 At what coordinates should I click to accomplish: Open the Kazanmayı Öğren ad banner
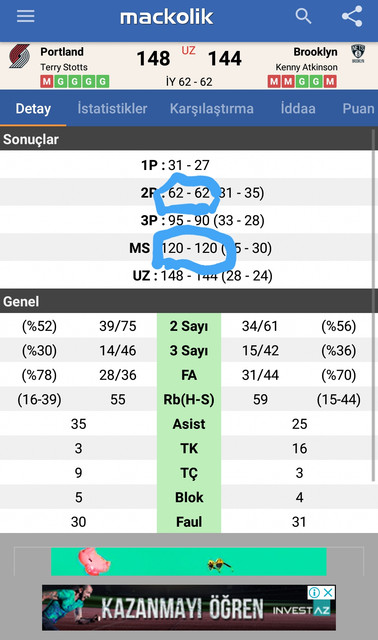point(189,608)
